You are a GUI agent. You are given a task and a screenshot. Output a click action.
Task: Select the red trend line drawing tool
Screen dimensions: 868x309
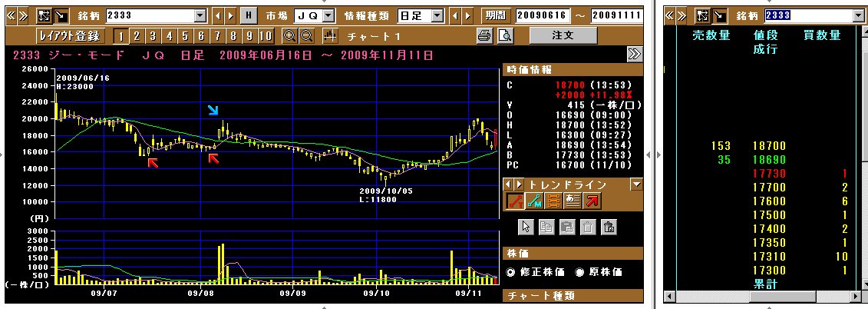pyautogui.click(x=515, y=201)
